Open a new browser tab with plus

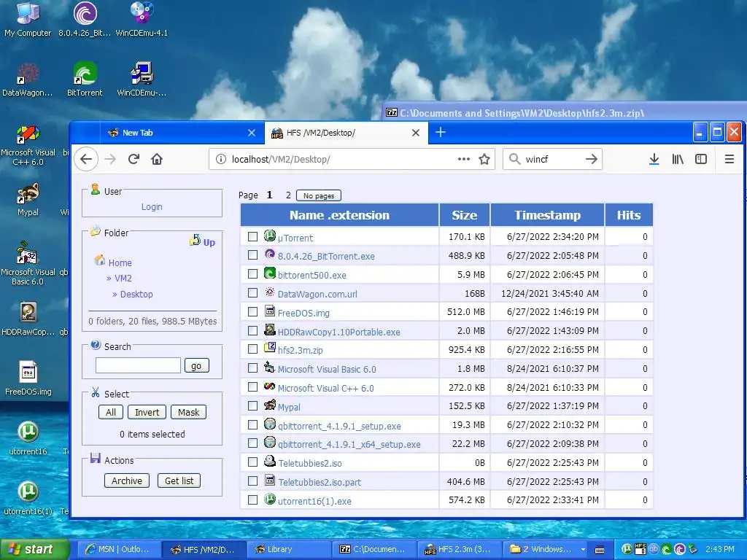coord(441,133)
